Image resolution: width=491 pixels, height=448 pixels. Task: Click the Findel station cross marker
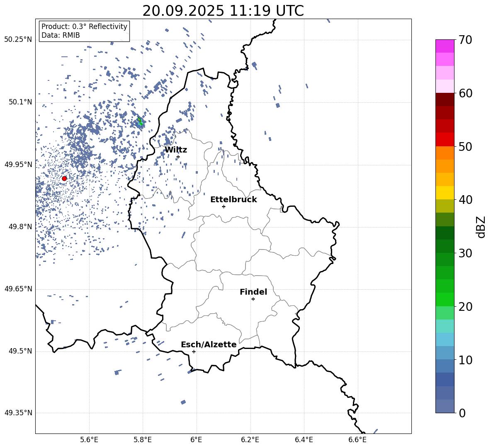[253, 299]
